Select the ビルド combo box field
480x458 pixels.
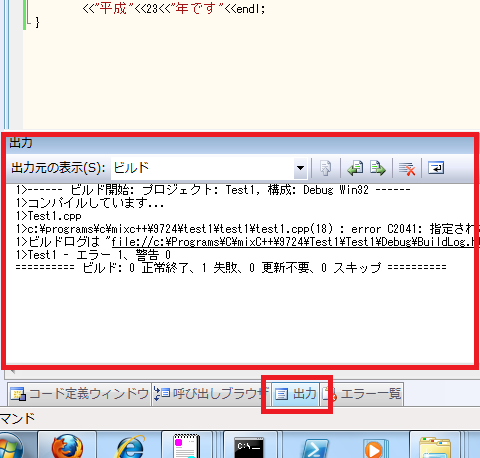click(209, 168)
